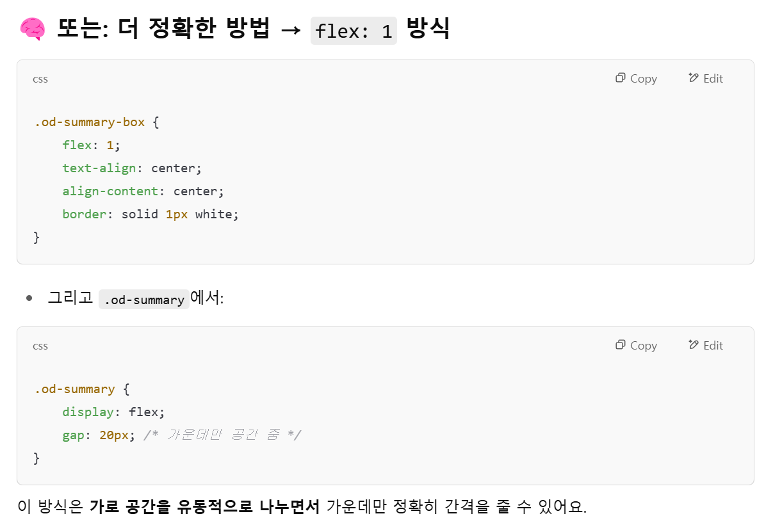Click the Copy label in the second code block
This screenshot has width=773, height=532.
(644, 346)
